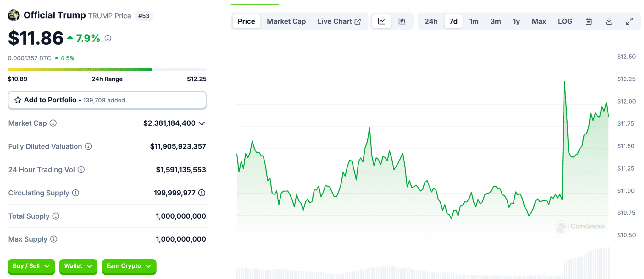
Task: Click the $11,905,923,357 valuation value
Action: (x=178, y=146)
